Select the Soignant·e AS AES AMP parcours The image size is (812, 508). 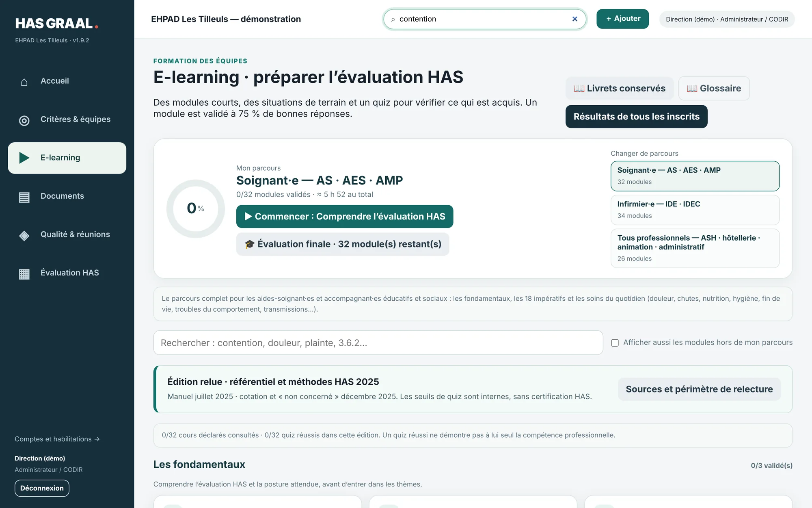[x=695, y=176]
